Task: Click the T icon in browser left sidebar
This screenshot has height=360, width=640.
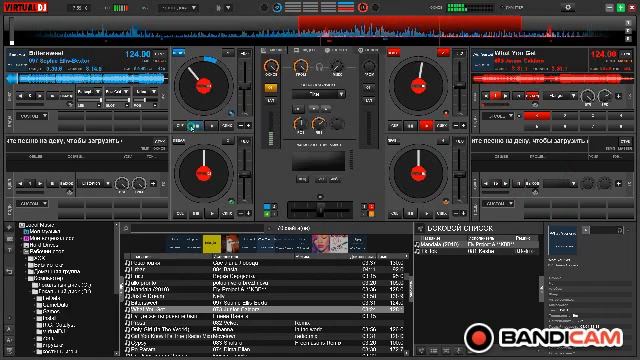Action: pos(9,250)
